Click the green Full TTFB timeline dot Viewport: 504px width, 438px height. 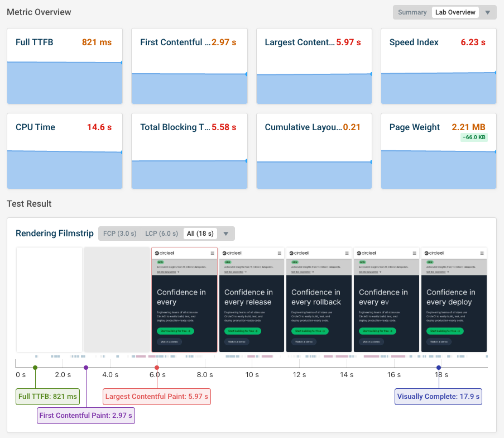click(x=35, y=368)
